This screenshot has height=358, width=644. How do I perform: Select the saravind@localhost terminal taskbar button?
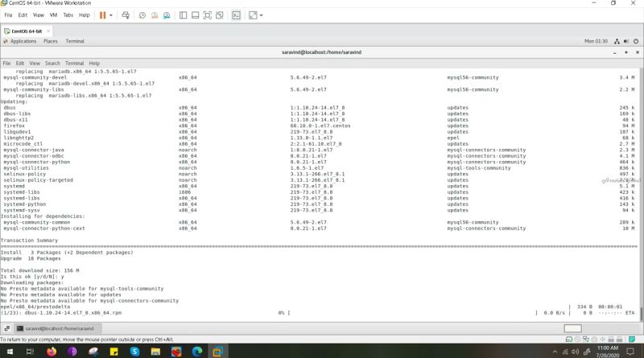click(57, 328)
